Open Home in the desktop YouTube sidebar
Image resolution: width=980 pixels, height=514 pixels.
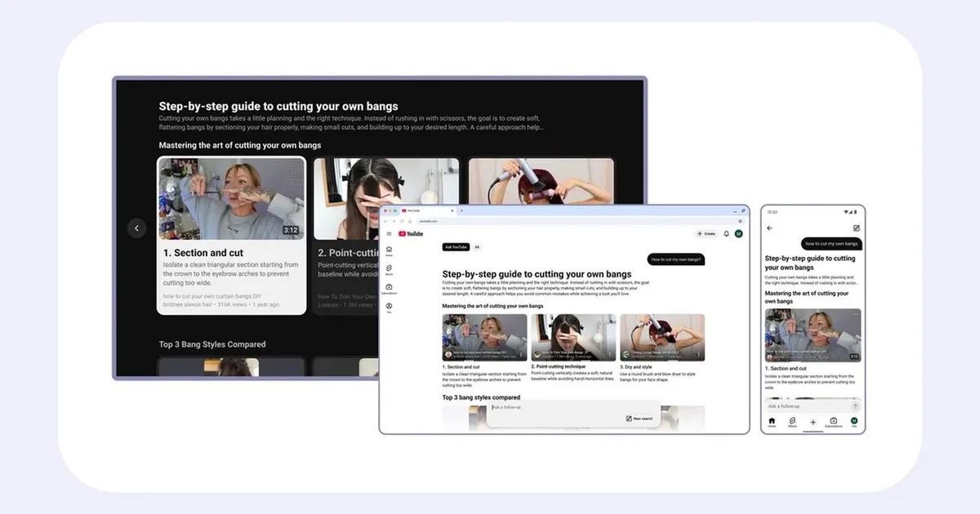389,250
